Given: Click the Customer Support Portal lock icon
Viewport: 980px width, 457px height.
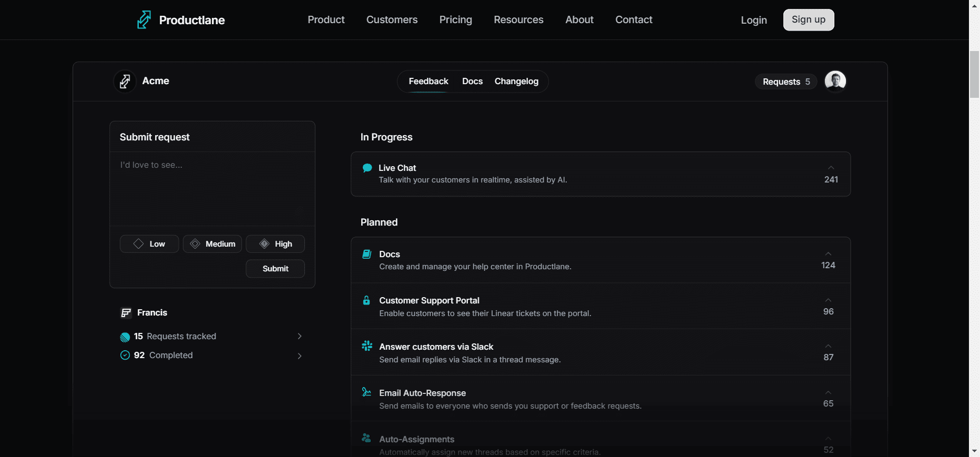Looking at the screenshot, I should coord(366,300).
